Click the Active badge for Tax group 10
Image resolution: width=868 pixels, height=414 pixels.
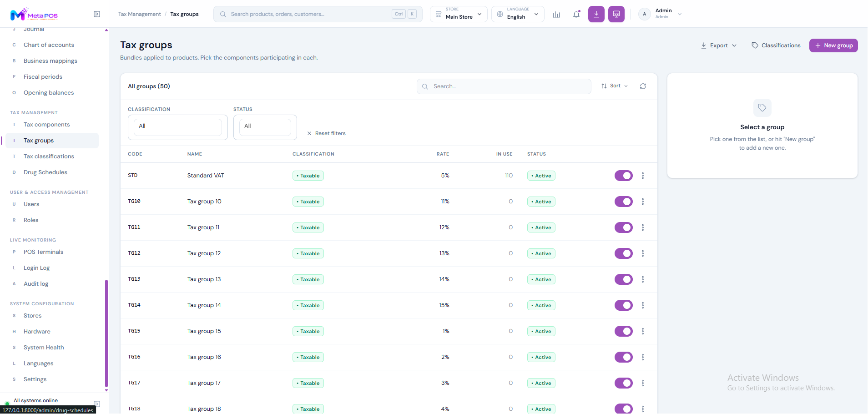click(x=541, y=202)
